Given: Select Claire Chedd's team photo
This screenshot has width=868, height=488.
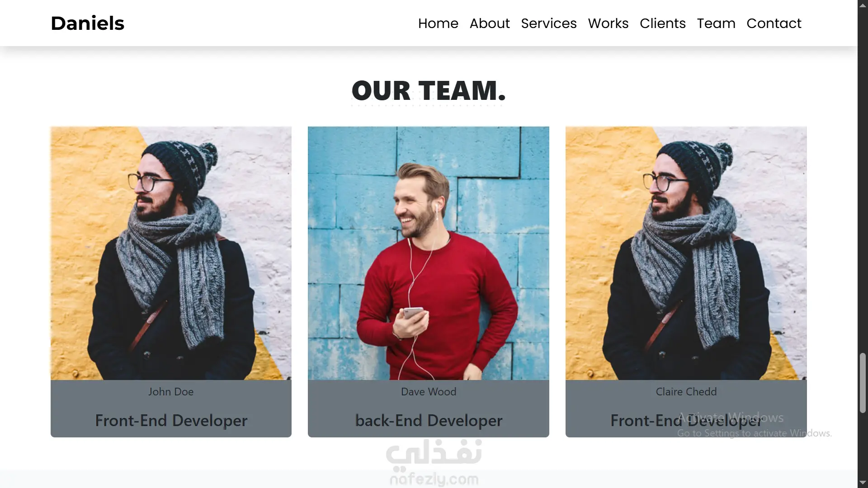Looking at the screenshot, I should click(686, 253).
